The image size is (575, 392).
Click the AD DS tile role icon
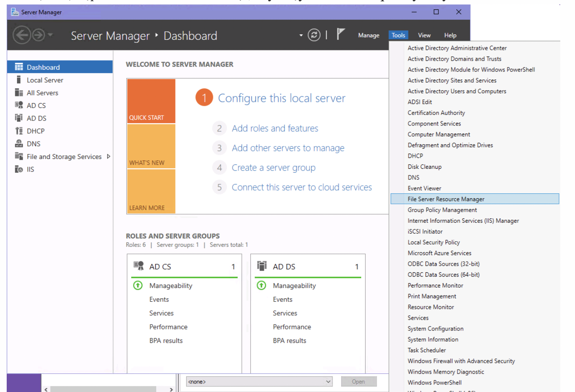point(262,266)
